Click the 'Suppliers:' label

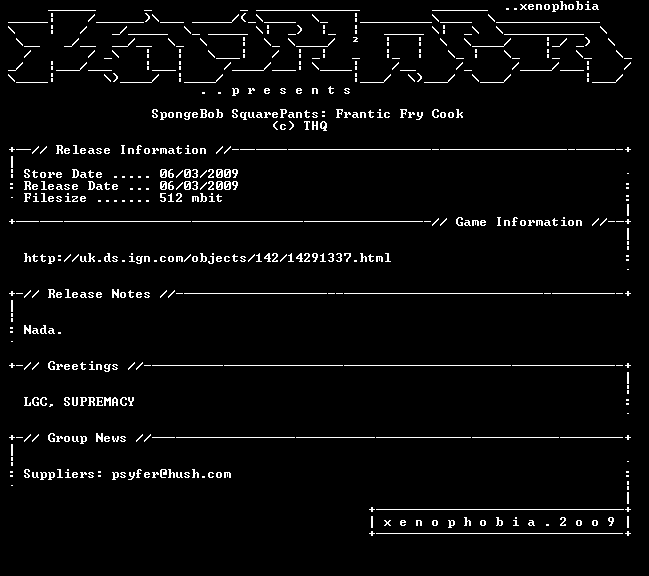[63, 474]
